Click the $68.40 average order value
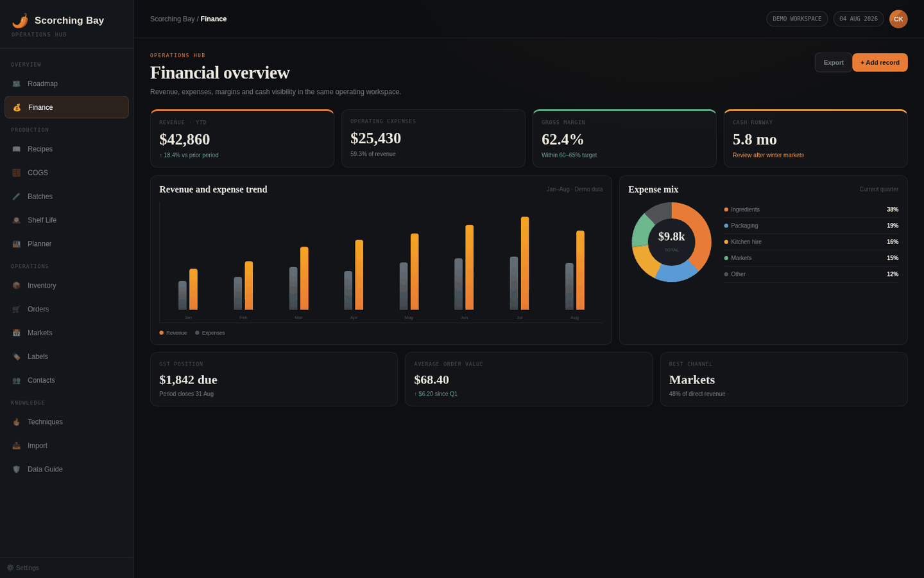The height and width of the screenshot is (578, 924). [x=431, y=380]
